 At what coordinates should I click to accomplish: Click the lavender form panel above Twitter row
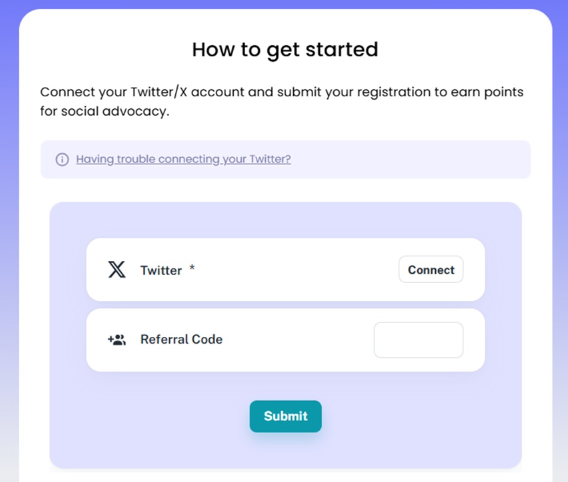click(285, 220)
